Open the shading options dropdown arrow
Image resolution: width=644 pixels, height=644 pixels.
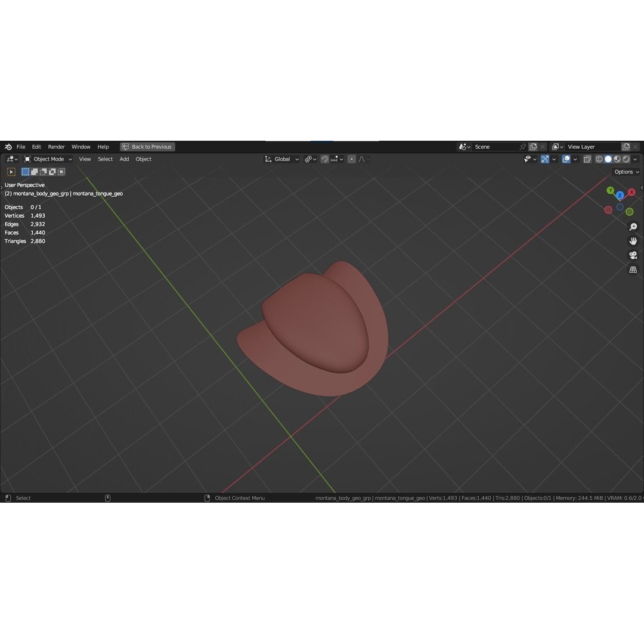(x=635, y=159)
